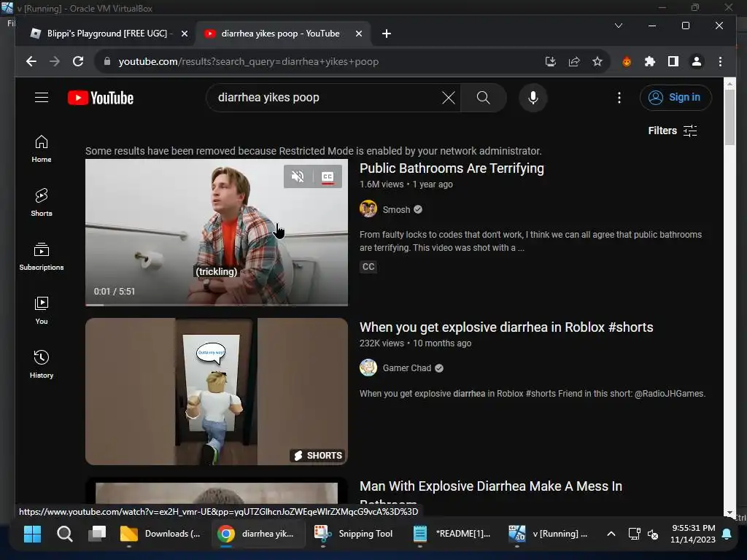Open the Smosh bathroom video thumbnail
747x560 pixels.
click(x=217, y=233)
